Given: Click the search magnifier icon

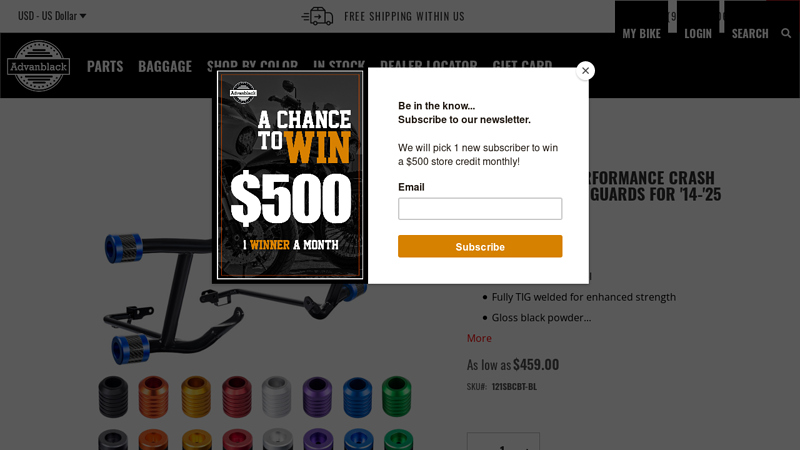Looking at the screenshot, I should pyautogui.click(x=786, y=34).
